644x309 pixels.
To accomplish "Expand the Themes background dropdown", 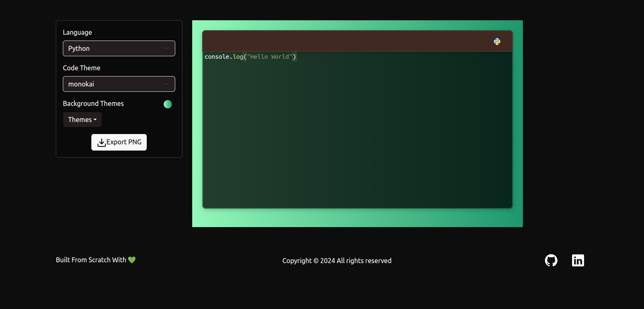I will tap(82, 120).
